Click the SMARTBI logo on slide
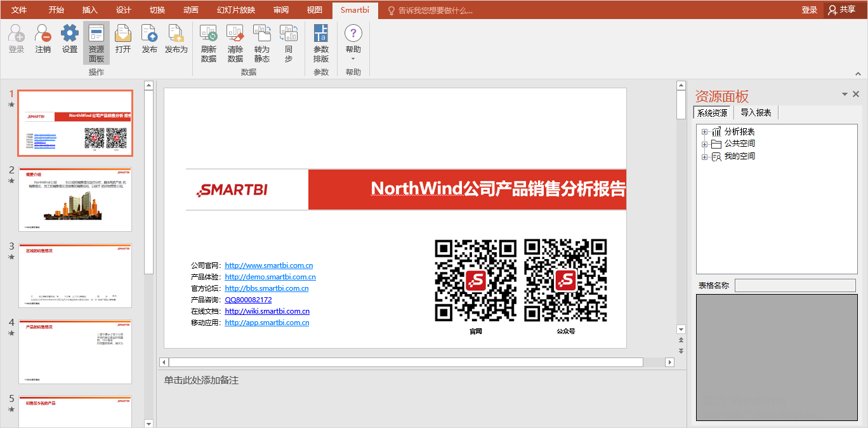Viewport: 868px width, 428px height. click(x=232, y=189)
